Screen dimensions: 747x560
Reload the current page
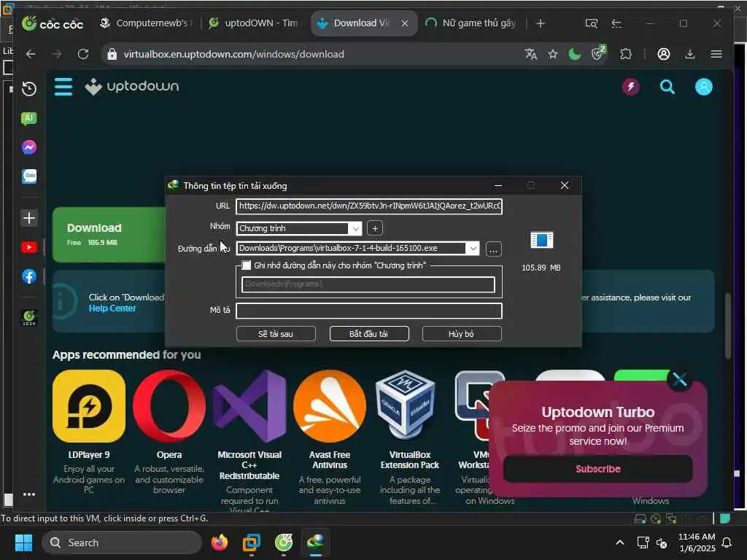pyautogui.click(x=83, y=54)
